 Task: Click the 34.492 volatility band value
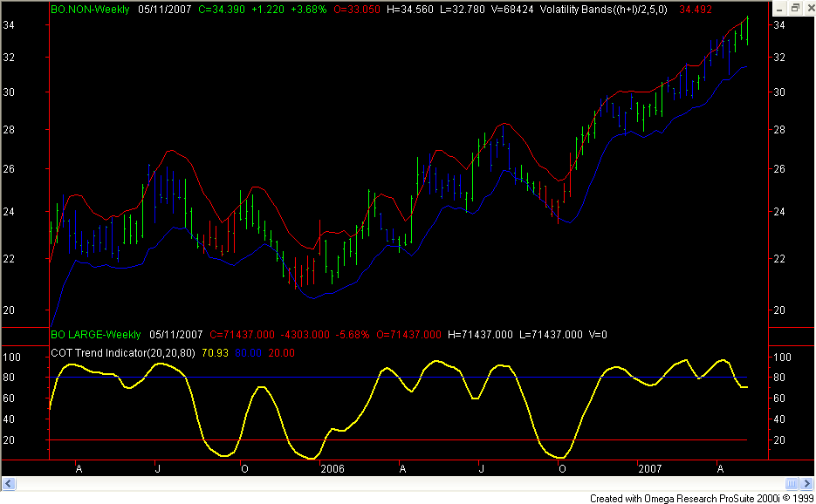pos(696,10)
